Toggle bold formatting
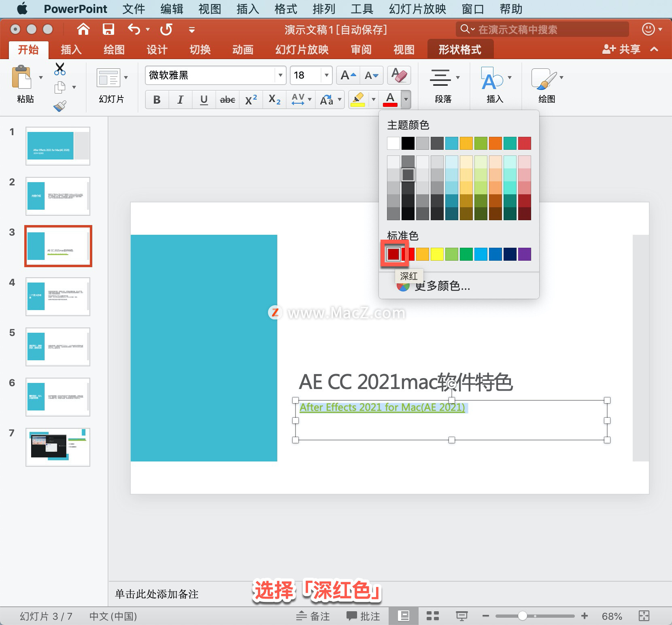 pyautogui.click(x=157, y=100)
